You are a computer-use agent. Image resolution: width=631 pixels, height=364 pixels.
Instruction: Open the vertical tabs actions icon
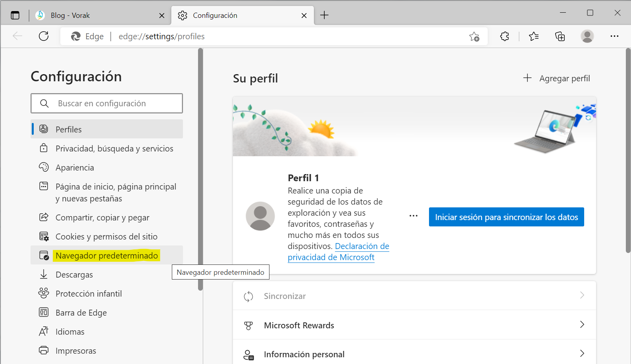[15, 15]
